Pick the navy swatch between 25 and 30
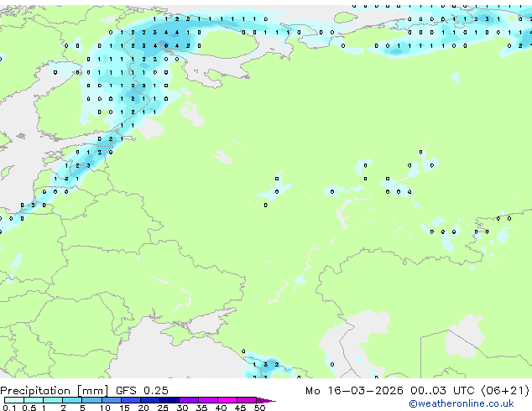Image resolution: width=532 pixels, height=411 pixels. [x=170, y=400]
